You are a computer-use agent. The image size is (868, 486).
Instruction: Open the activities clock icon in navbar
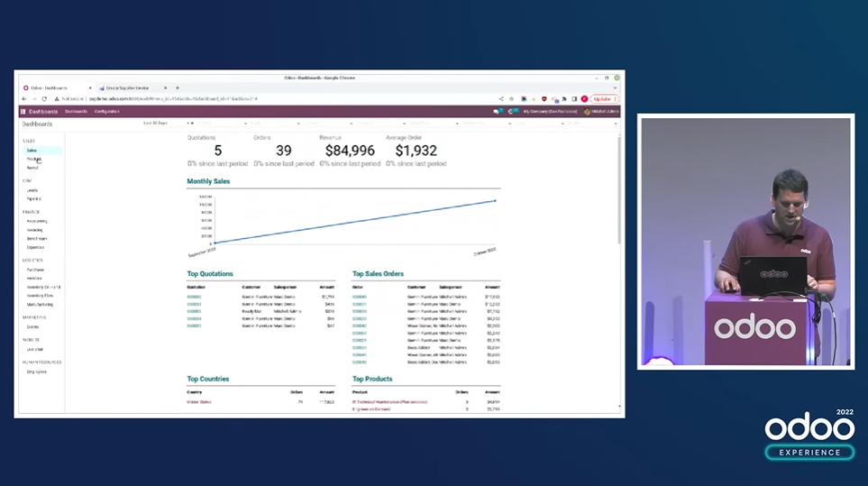point(511,111)
